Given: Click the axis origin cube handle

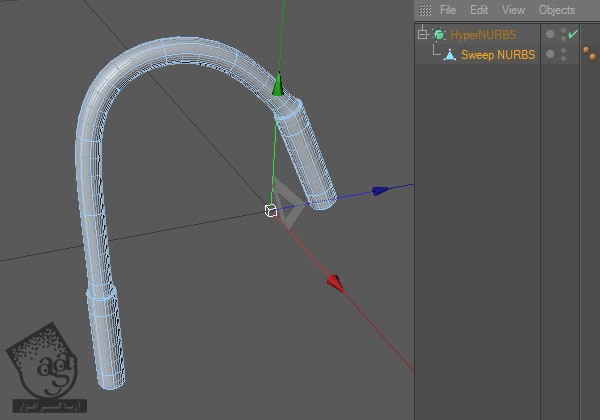Looking at the screenshot, I should [270, 210].
